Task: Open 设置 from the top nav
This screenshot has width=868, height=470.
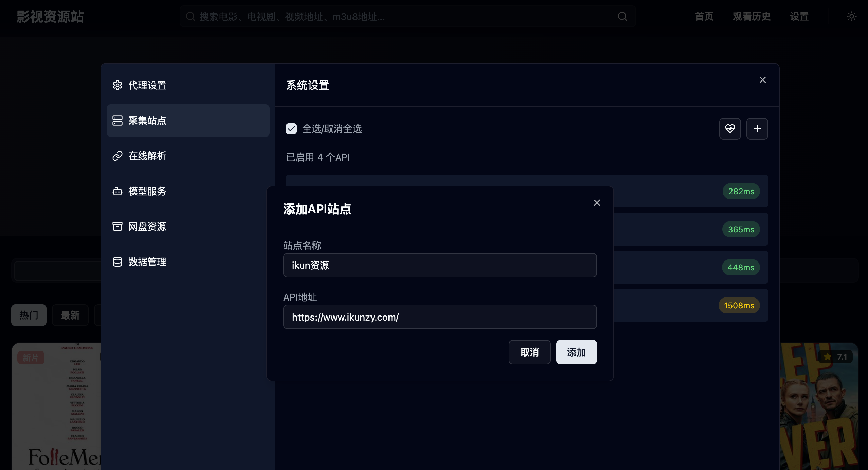Action: [799, 16]
